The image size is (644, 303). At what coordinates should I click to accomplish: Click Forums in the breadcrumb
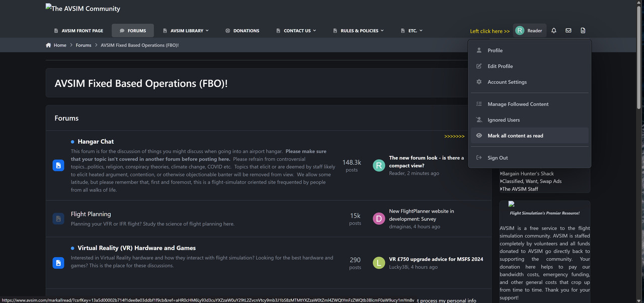84,45
